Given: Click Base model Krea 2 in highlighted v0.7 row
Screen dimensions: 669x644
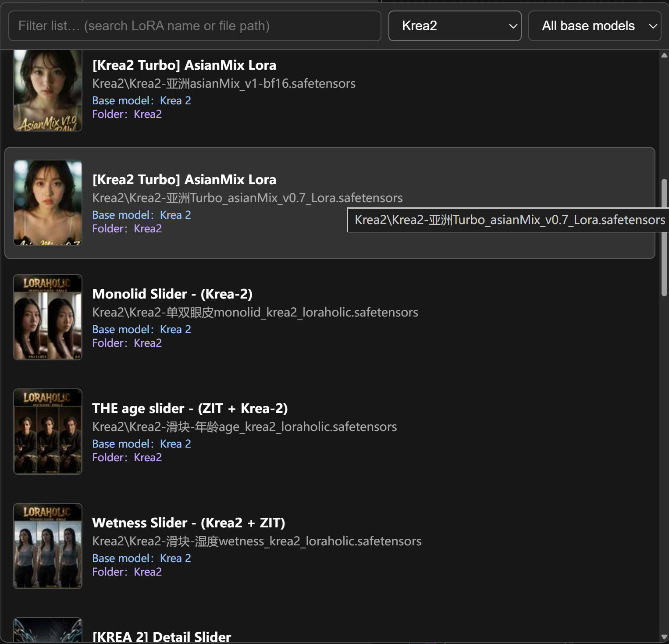Looking at the screenshot, I should coord(142,215).
